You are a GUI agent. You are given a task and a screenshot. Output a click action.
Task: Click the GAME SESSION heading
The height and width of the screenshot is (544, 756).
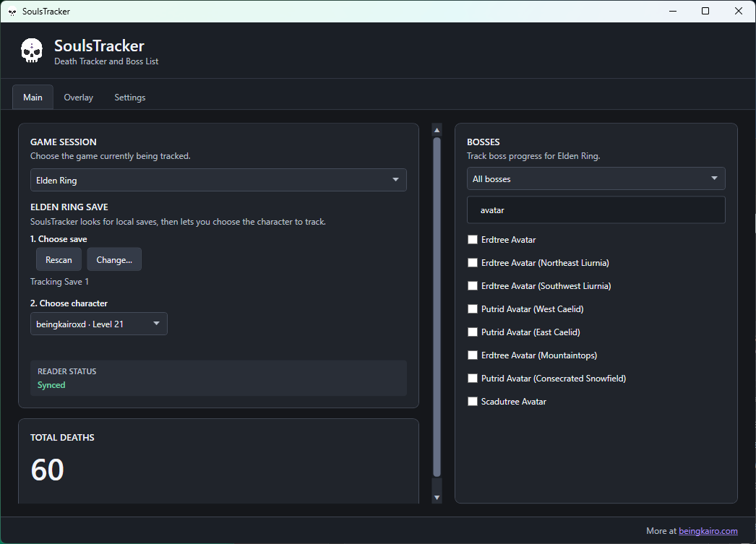click(63, 142)
